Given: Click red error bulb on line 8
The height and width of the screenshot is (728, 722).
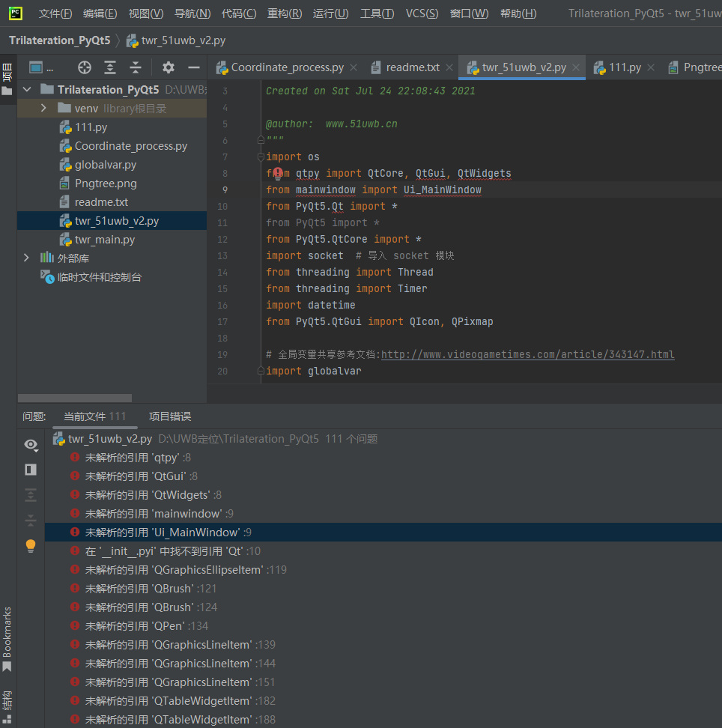Looking at the screenshot, I should point(278,173).
